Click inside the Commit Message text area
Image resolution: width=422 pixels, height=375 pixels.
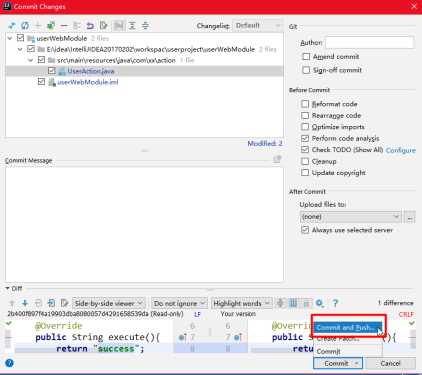(x=144, y=224)
